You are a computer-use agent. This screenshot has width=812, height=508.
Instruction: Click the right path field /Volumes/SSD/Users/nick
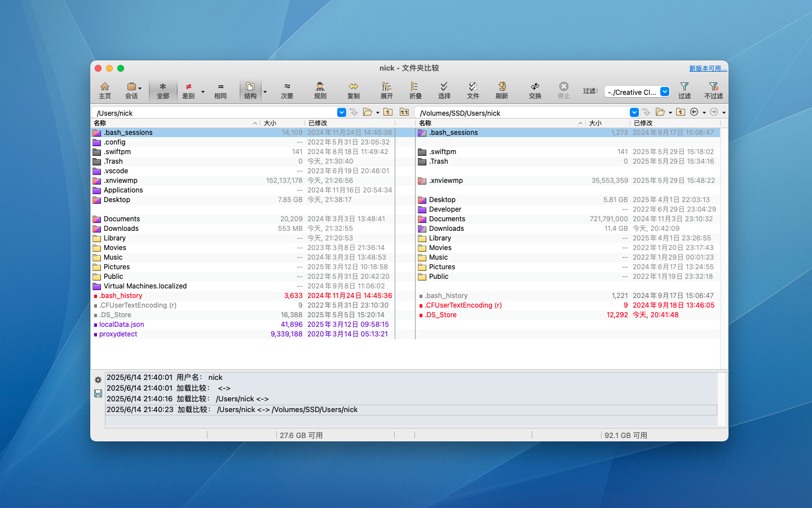[x=523, y=113]
